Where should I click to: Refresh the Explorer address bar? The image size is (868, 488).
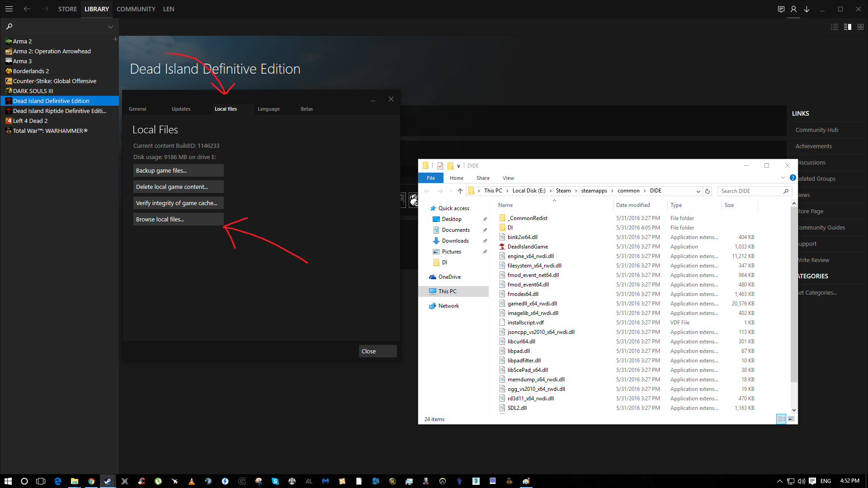click(x=708, y=191)
